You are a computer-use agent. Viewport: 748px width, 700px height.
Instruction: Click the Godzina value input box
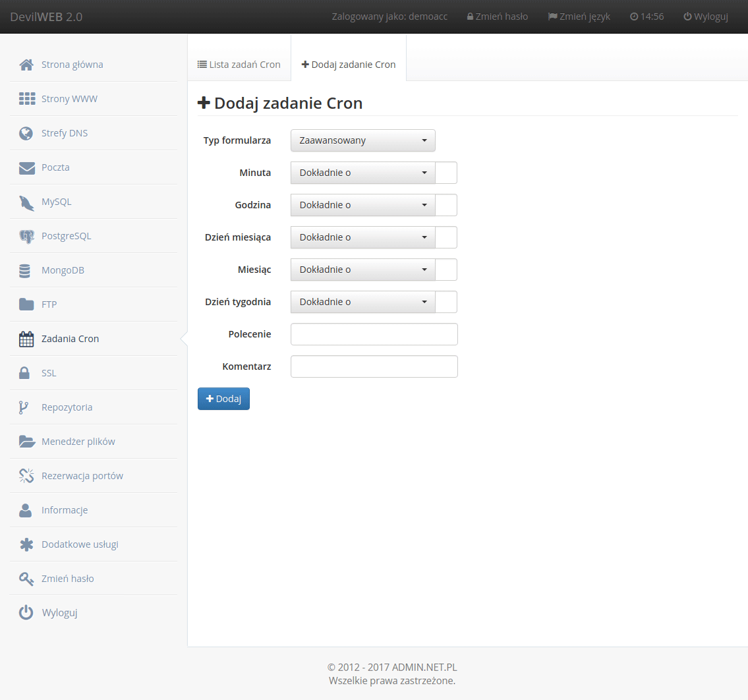coord(446,205)
